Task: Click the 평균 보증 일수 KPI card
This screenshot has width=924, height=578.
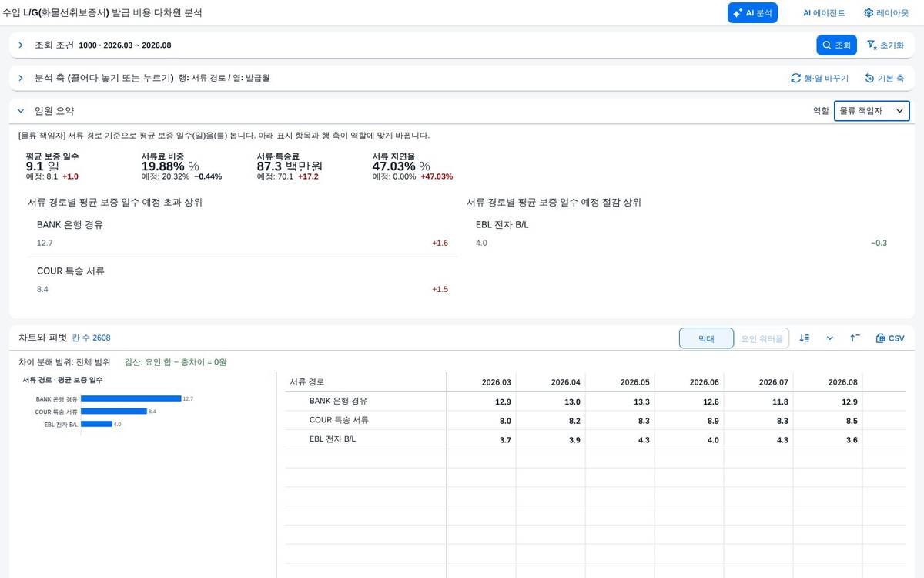Action: (52, 166)
